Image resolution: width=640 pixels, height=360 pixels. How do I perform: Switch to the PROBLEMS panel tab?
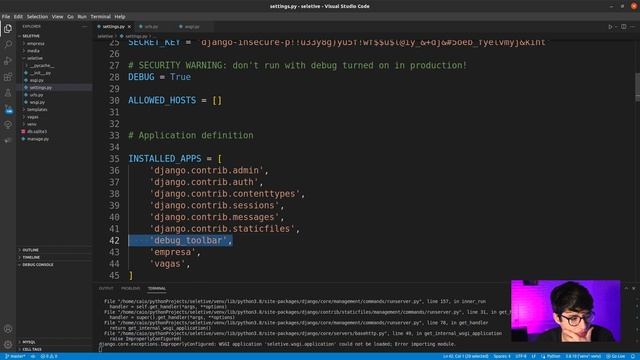(131, 289)
